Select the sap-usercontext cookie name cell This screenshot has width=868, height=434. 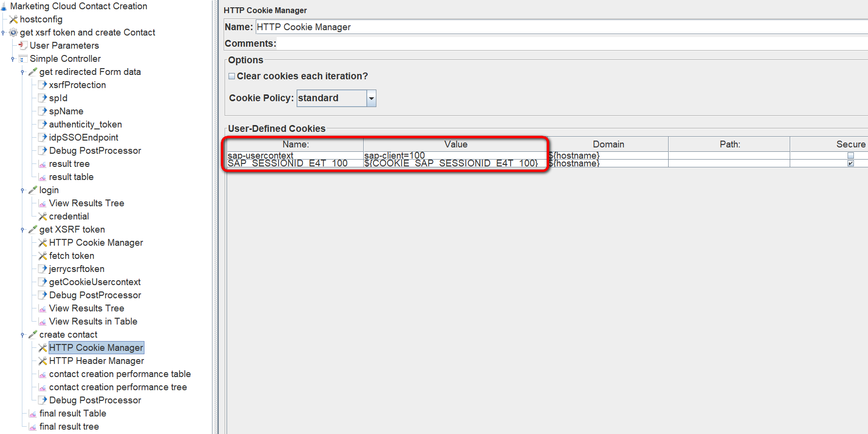[295, 156]
